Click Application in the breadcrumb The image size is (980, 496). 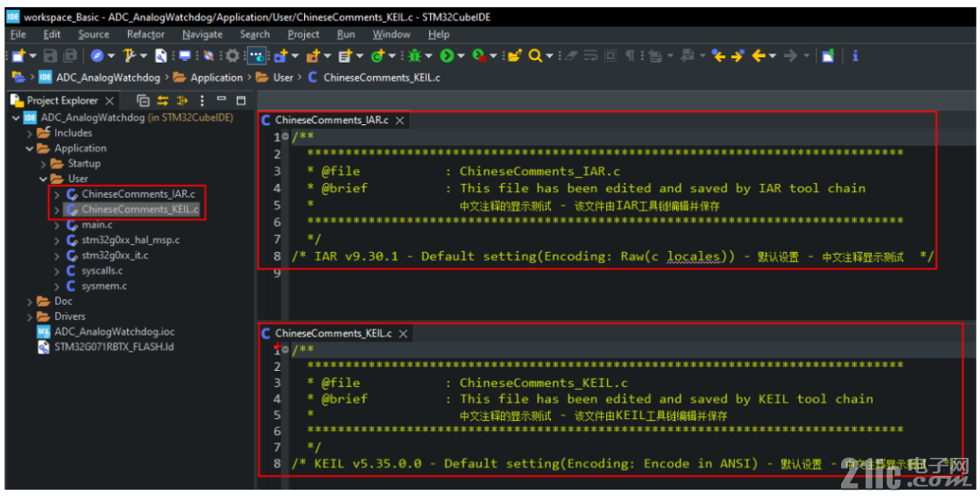click(216, 77)
